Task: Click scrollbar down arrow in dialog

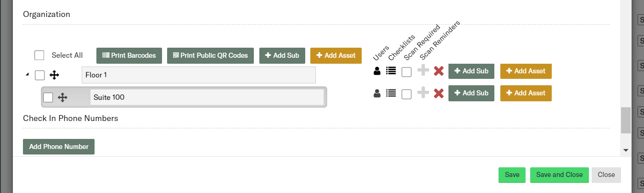Action: 626,150
